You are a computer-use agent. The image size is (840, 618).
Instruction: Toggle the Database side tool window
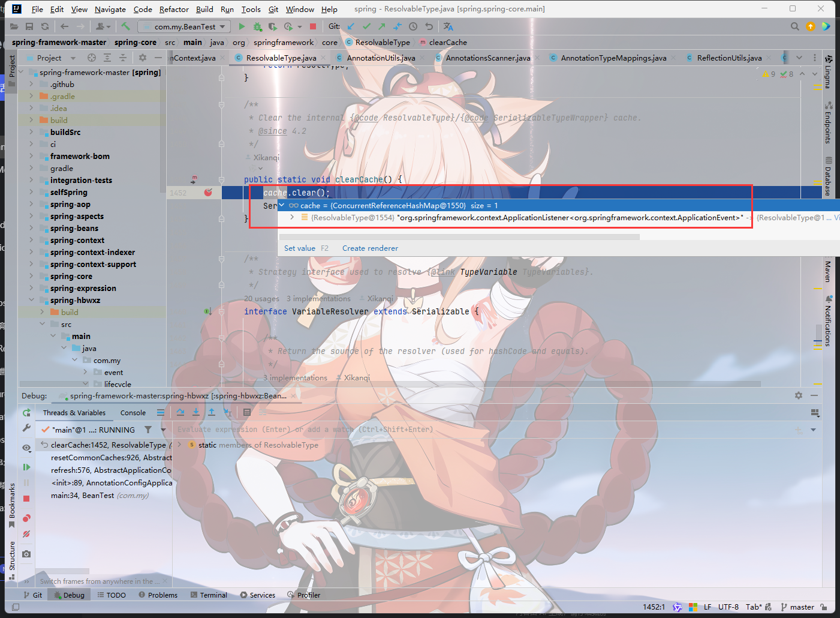[x=828, y=176]
